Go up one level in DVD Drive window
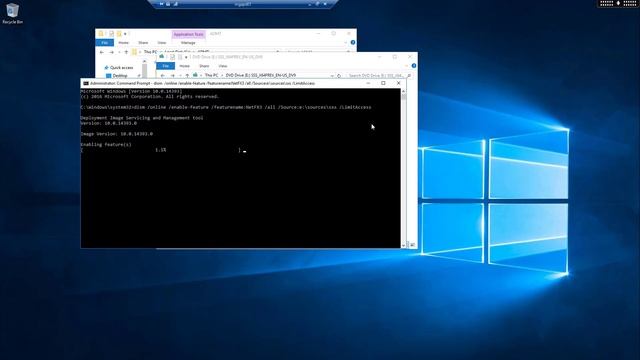 (187, 76)
